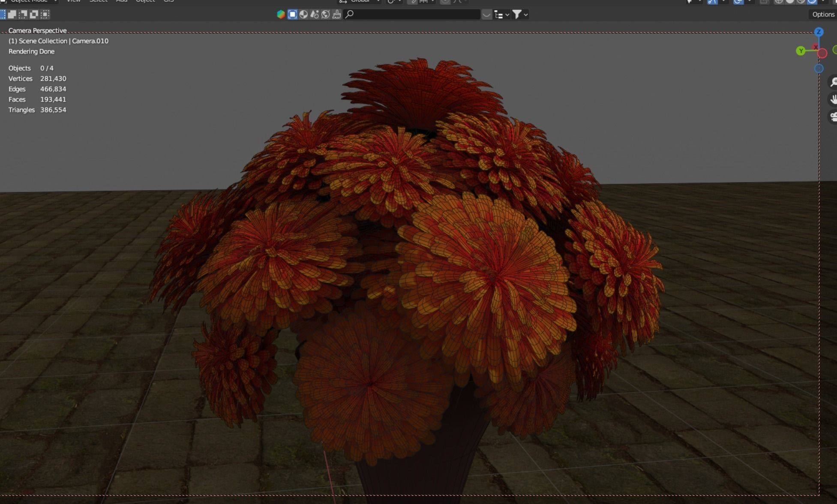Click the Vertices value '281,430'
This screenshot has width=837, height=504.
(x=53, y=78)
